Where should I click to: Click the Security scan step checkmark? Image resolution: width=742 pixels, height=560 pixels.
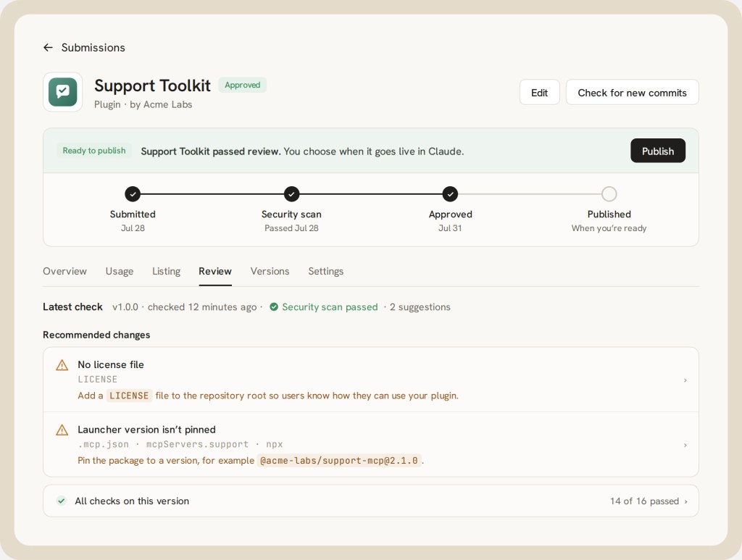tap(291, 194)
